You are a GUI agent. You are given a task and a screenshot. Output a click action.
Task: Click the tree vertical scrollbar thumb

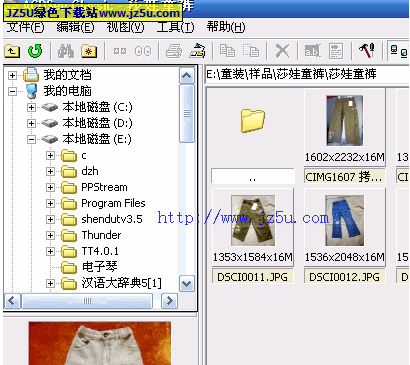pos(187,113)
